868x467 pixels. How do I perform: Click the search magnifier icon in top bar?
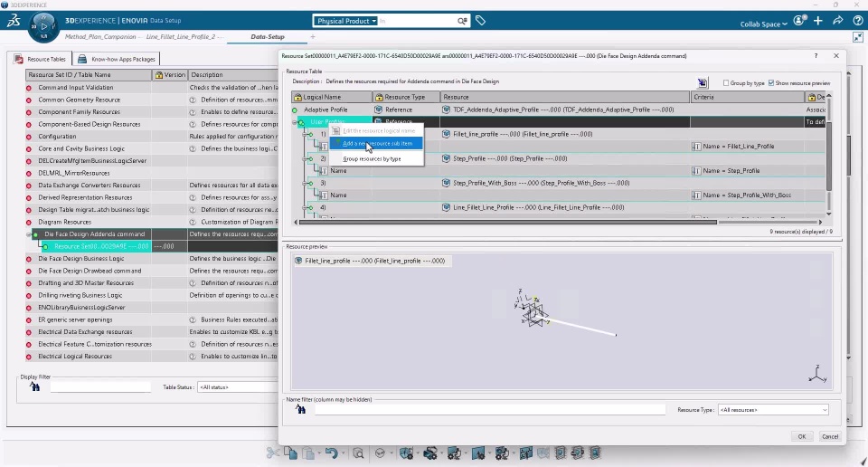(x=462, y=21)
